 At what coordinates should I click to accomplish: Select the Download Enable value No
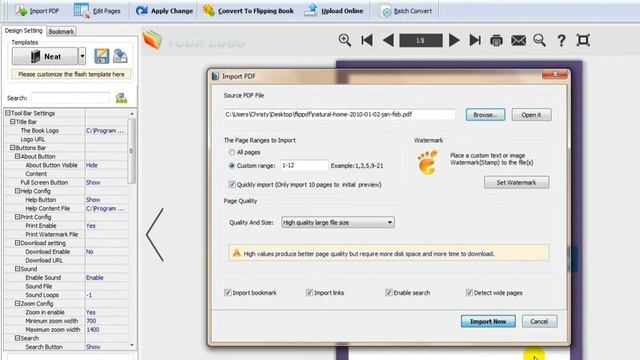[x=89, y=252]
